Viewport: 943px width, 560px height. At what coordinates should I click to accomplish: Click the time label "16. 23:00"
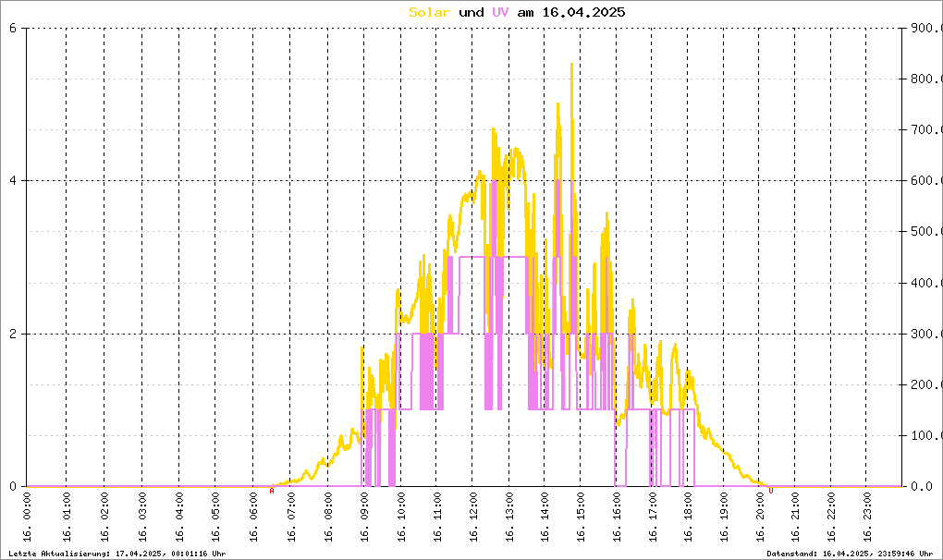(866, 517)
